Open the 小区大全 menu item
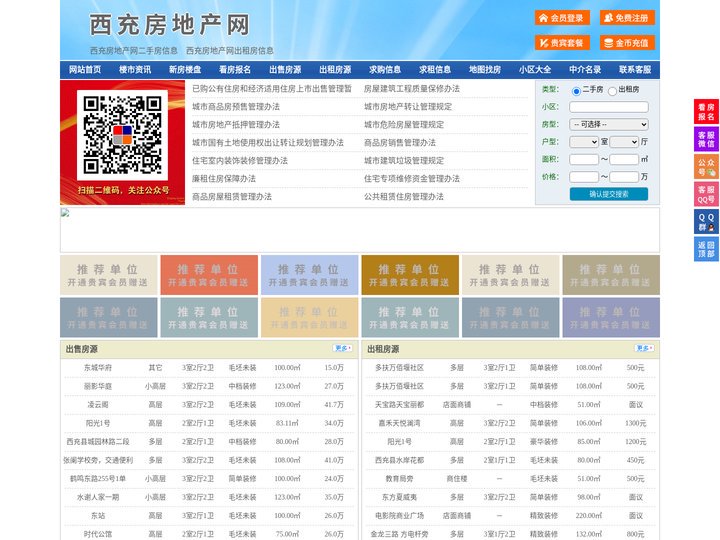 (535, 70)
